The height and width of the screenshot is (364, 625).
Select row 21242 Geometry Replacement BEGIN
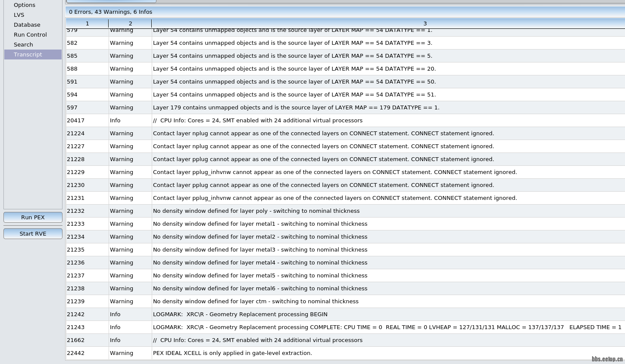[240, 314]
